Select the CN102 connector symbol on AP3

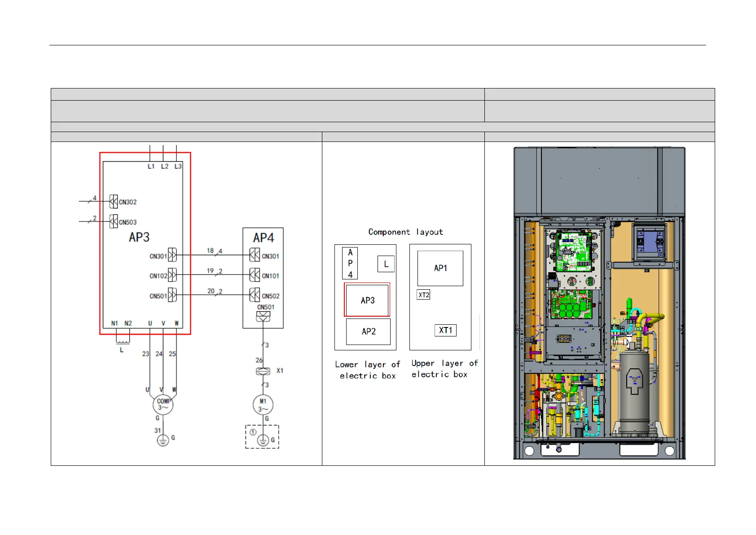pyautogui.click(x=172, y=275)
